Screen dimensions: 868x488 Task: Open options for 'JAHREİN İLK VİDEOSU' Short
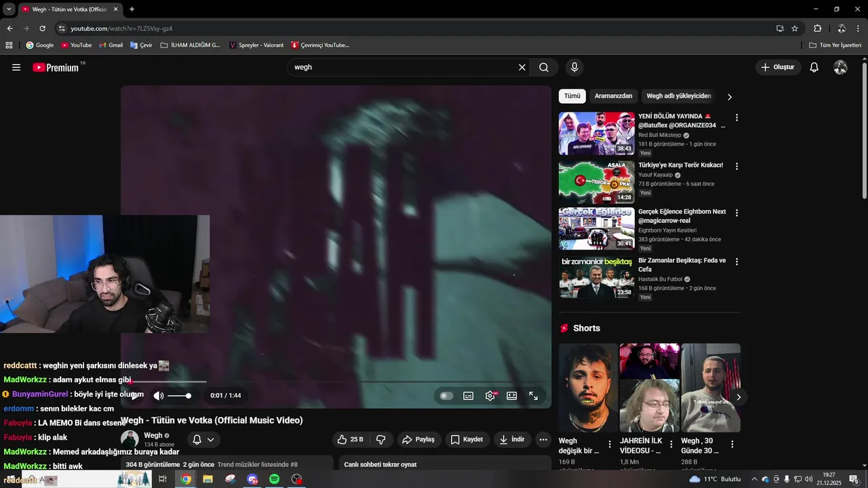[671, 445]
